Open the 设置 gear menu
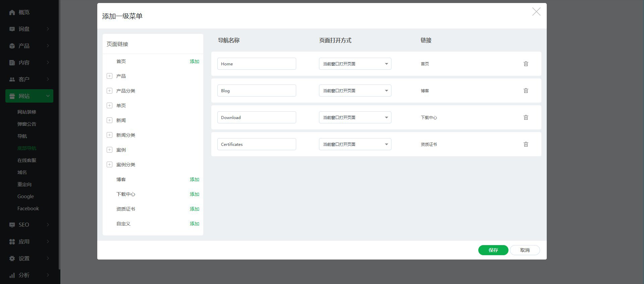 [12, 259]
